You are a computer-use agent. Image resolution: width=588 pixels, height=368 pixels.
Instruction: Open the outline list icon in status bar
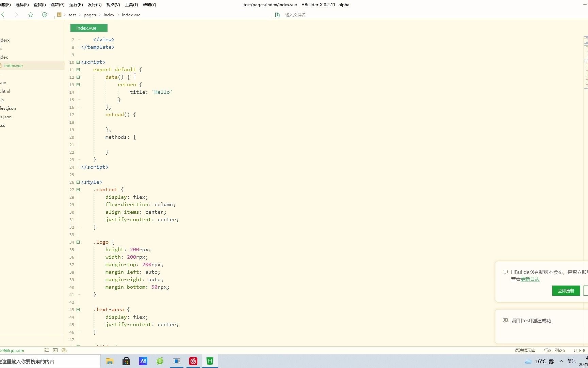click(x=47, y=350)
